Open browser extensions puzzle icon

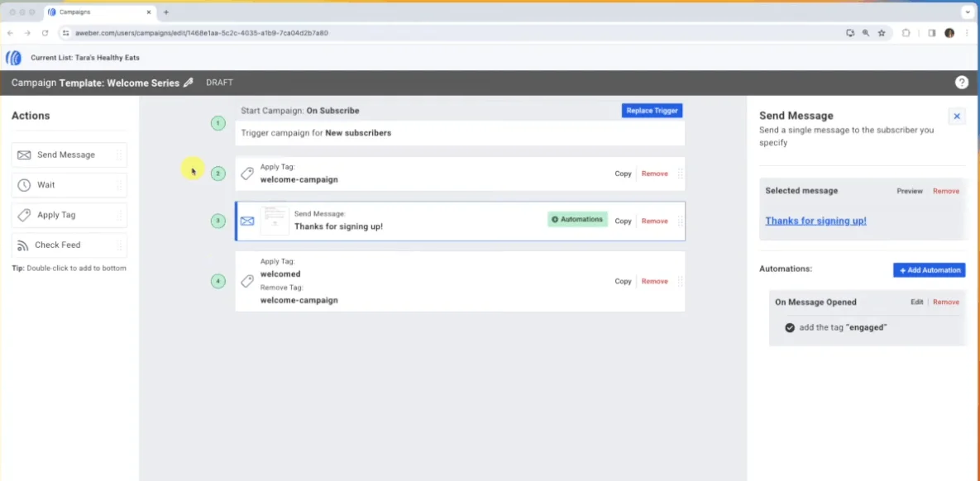tap(906, 33)
